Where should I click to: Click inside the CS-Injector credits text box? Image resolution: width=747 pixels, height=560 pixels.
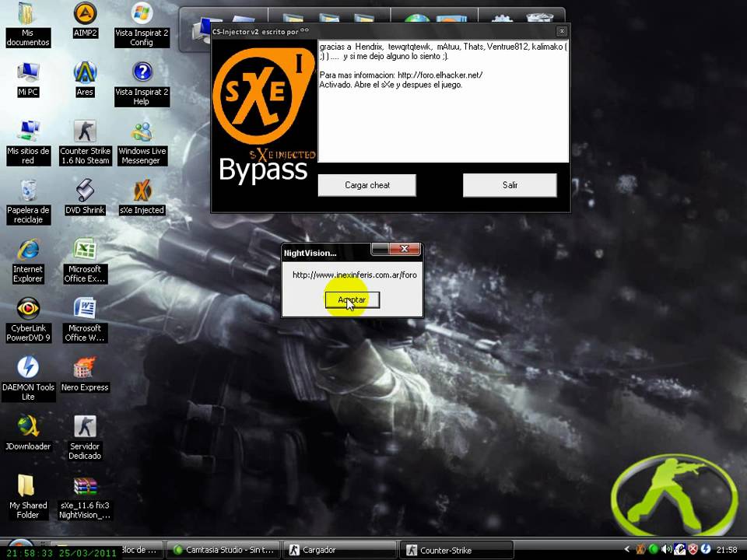[x=443, y=101]
